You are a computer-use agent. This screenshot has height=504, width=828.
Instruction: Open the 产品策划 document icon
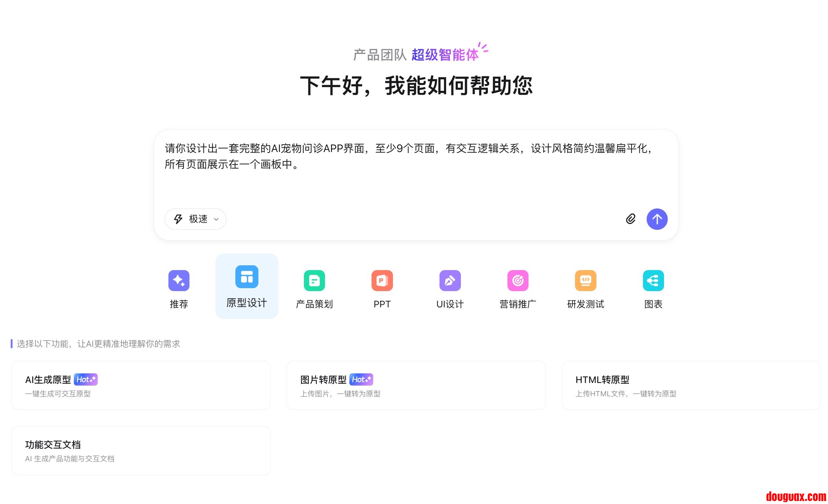coord(314,280)
